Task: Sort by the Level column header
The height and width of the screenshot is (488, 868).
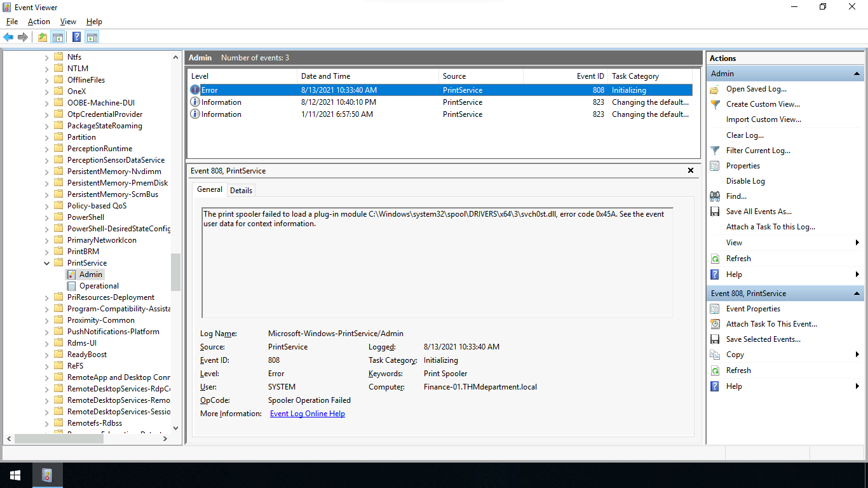Action: (243, 76)
